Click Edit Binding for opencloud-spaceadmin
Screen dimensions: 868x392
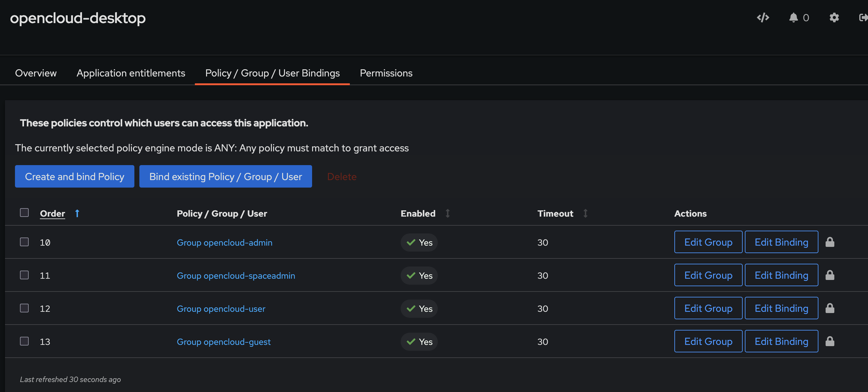(x=781, y=275)
